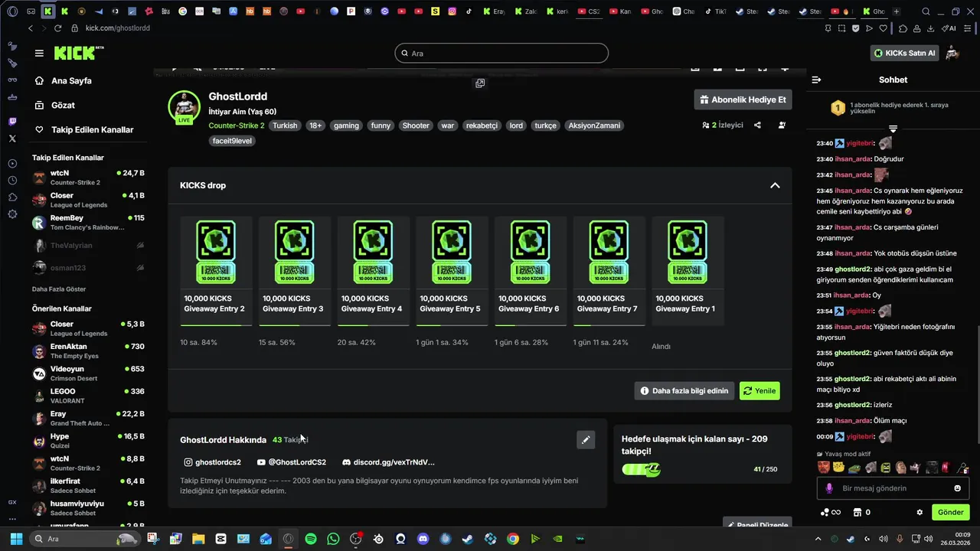
Task: Click Abonelik Hediye Et button
Action: pyautogui.click(x=743, y=99)
